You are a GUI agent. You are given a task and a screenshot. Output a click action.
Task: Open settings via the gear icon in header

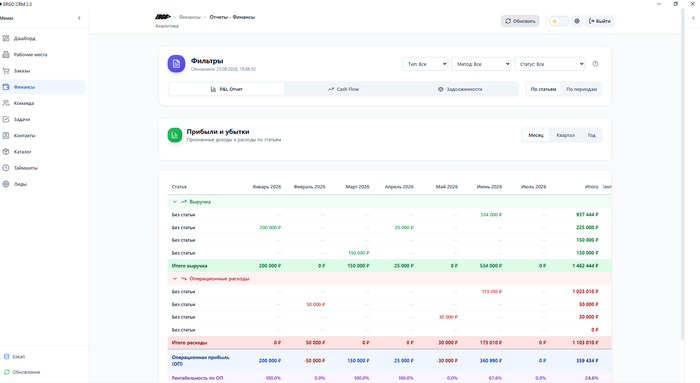pyautogui.click(x=577, y=21)
